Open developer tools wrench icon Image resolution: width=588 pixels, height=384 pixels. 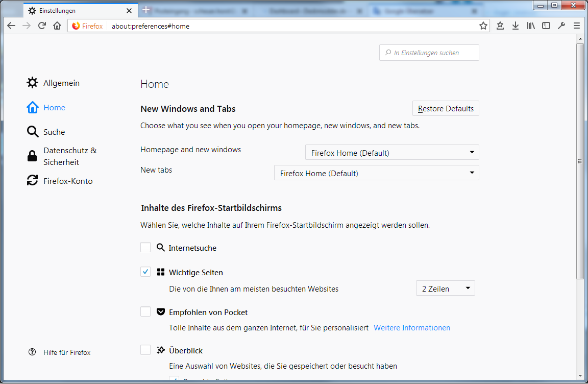click(x=561, y=26)
